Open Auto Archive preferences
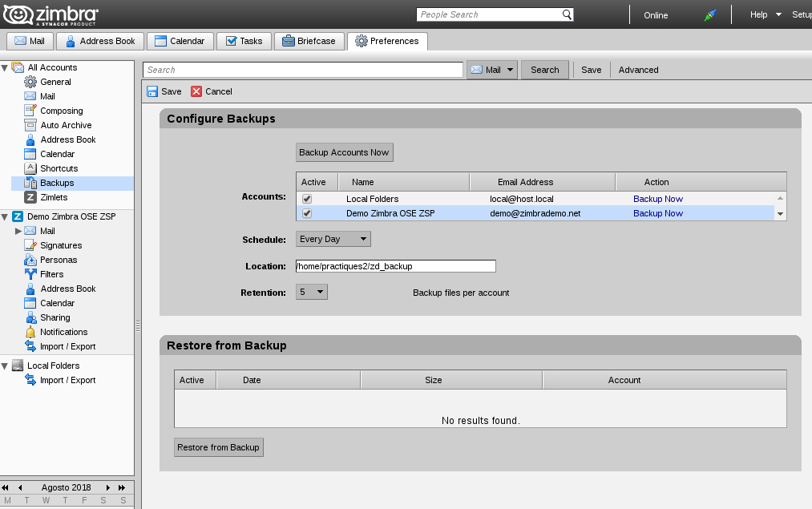Screen dimensions: 812x509 click(x=66, y=125)
